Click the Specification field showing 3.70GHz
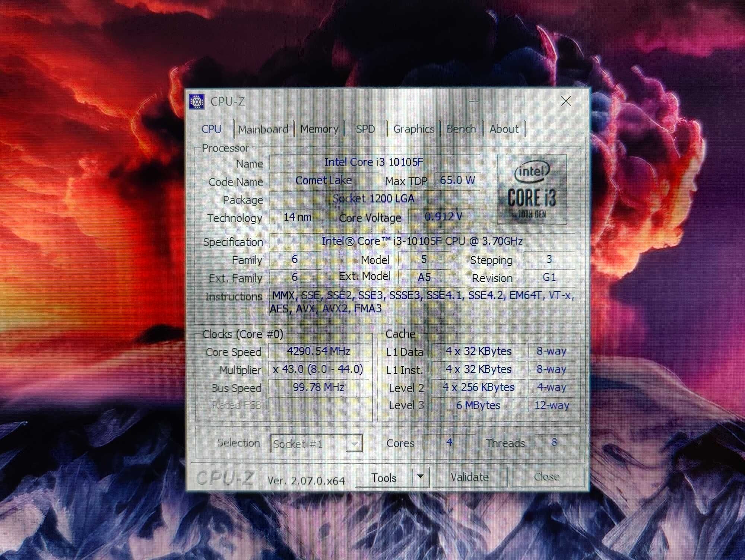The width and height of the screenshot is (745, 560). (x=422, y=241)
